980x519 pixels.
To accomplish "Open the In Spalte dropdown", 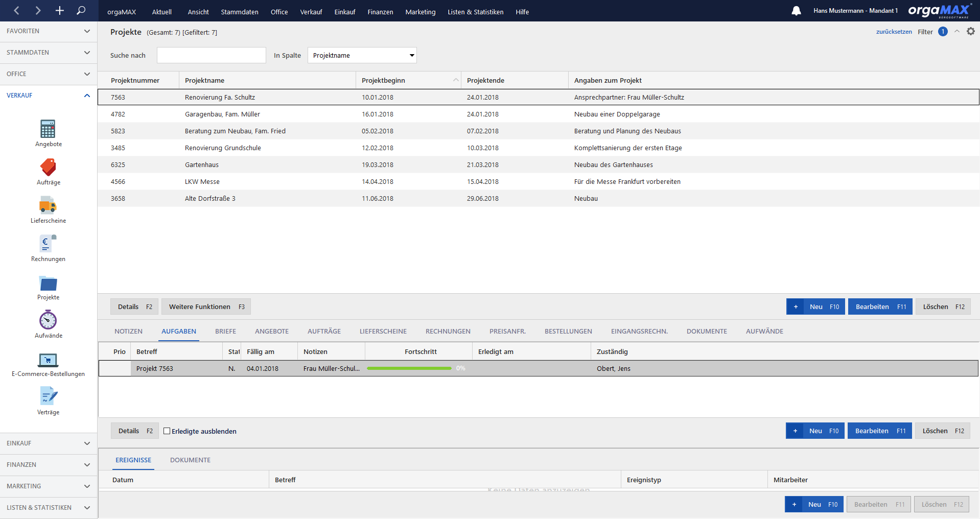I will pos(362,55).
